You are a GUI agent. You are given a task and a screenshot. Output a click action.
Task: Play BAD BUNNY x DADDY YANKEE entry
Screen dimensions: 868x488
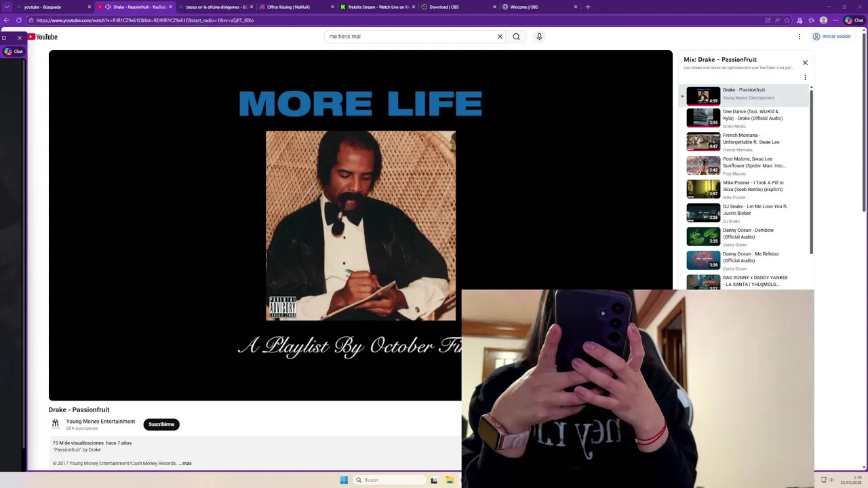pyautogui.click(x=744, y=281)
